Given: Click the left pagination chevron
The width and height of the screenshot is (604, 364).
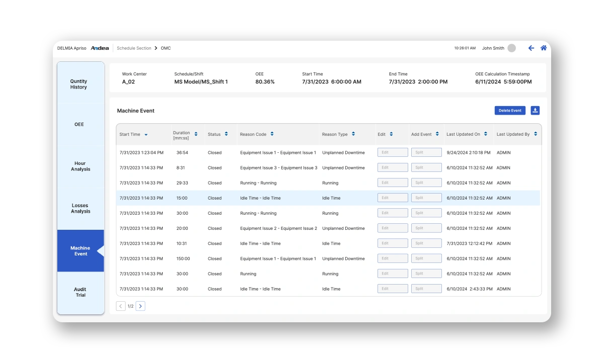Looking at the screenshot, I should 120,306.
